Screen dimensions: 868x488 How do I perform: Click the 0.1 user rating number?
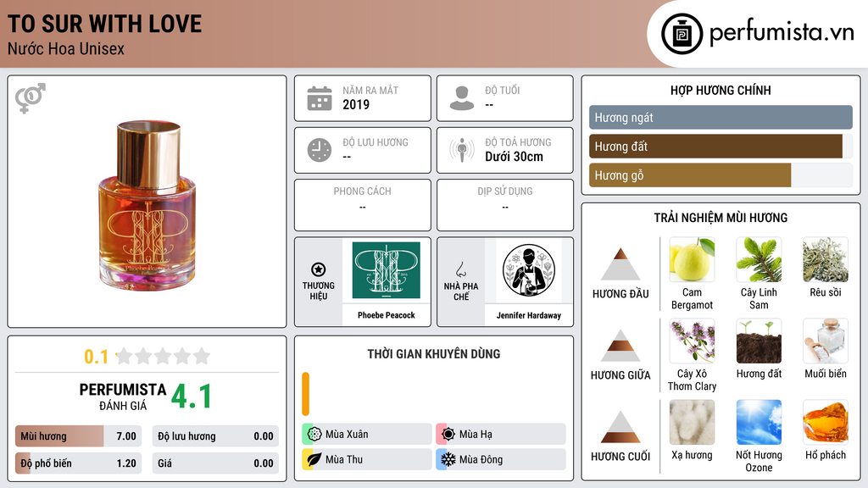coord(97,357)
